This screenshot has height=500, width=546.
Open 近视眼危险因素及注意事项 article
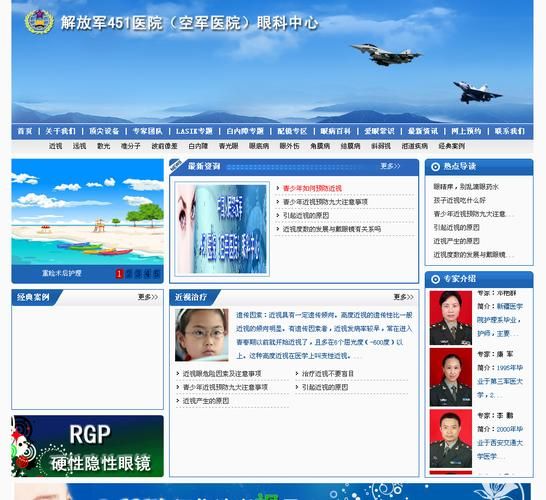click(x=222, y=374)
